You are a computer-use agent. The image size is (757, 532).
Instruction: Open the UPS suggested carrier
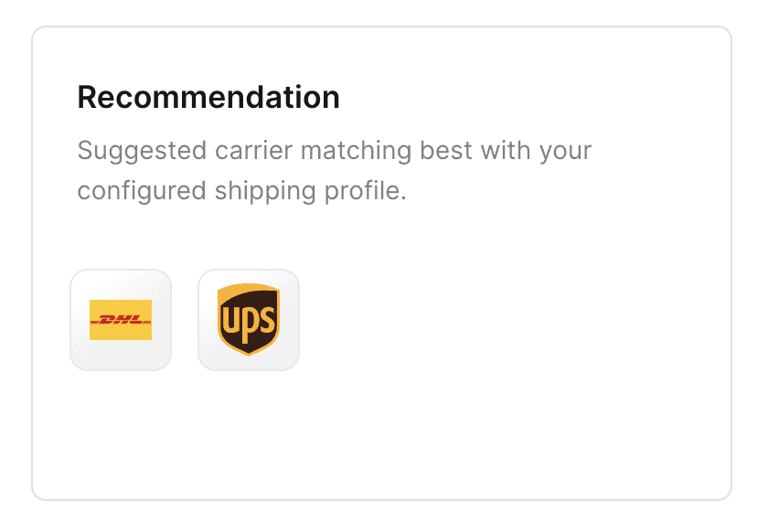point(249,320)
